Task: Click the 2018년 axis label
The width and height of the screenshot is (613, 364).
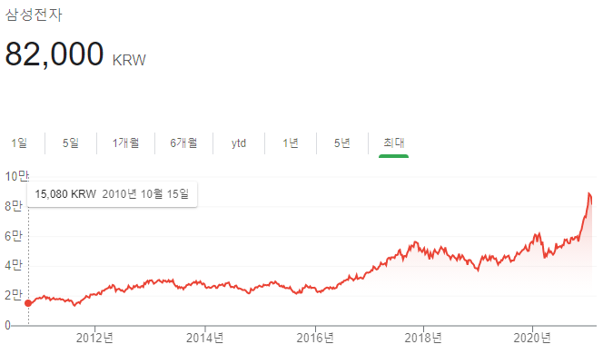Action: coord(423,338)
